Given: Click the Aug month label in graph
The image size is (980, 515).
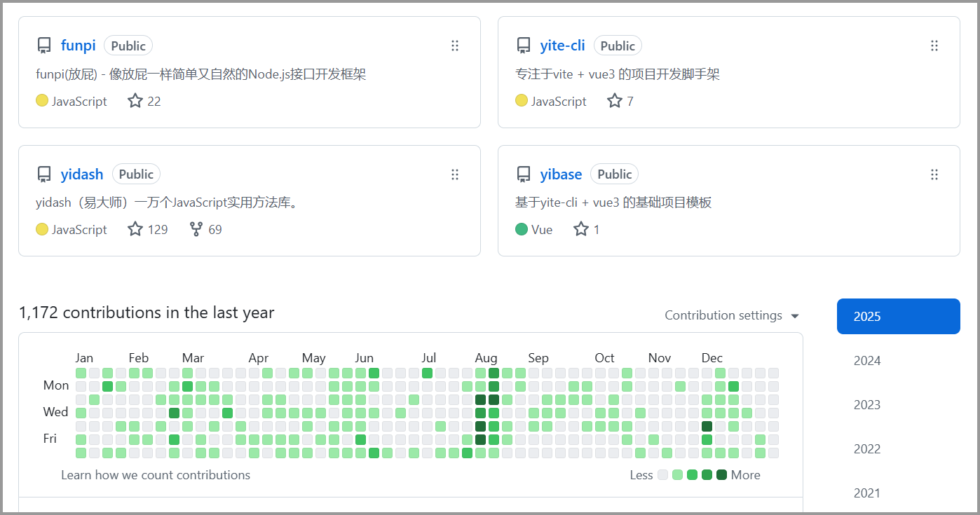Looking at the screenshot, I should (486, 358).
